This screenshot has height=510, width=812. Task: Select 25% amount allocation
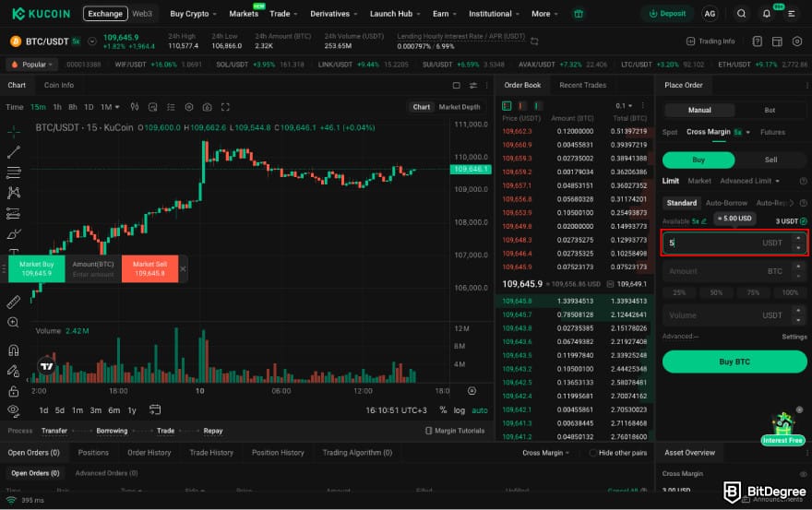(x=679, y=293)
